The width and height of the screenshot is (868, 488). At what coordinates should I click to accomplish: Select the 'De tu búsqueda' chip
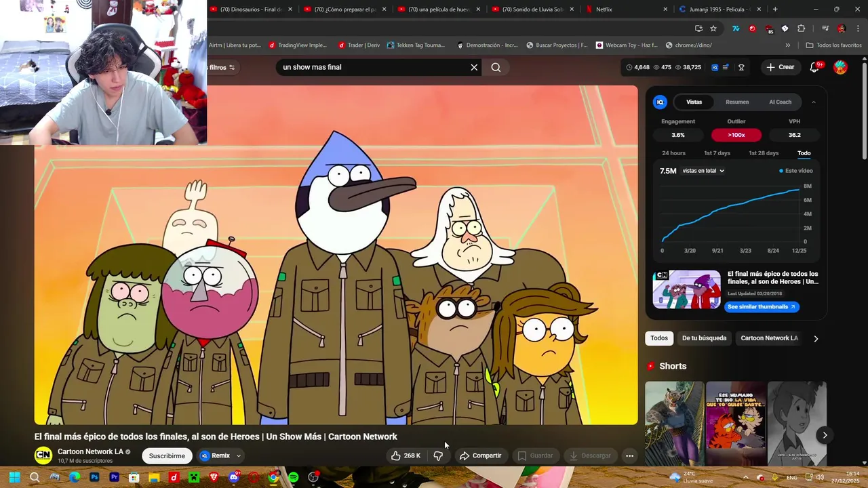(x=704, y=338)
